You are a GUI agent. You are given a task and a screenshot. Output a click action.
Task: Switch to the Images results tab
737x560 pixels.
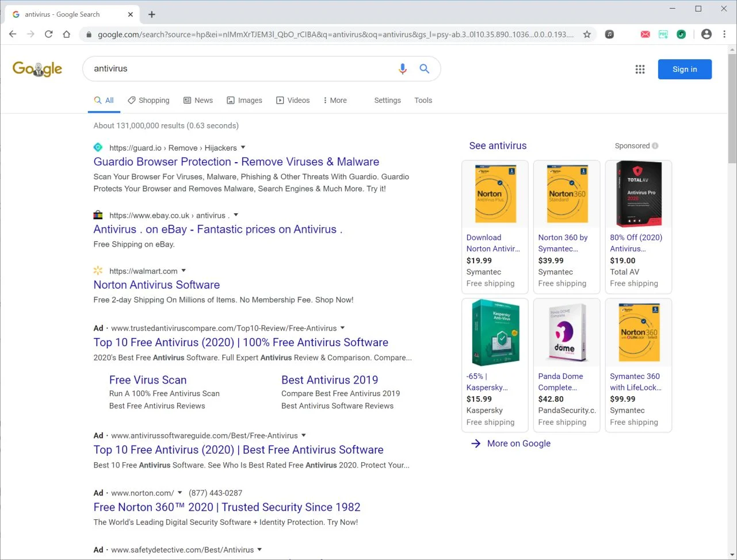point(245,100)
